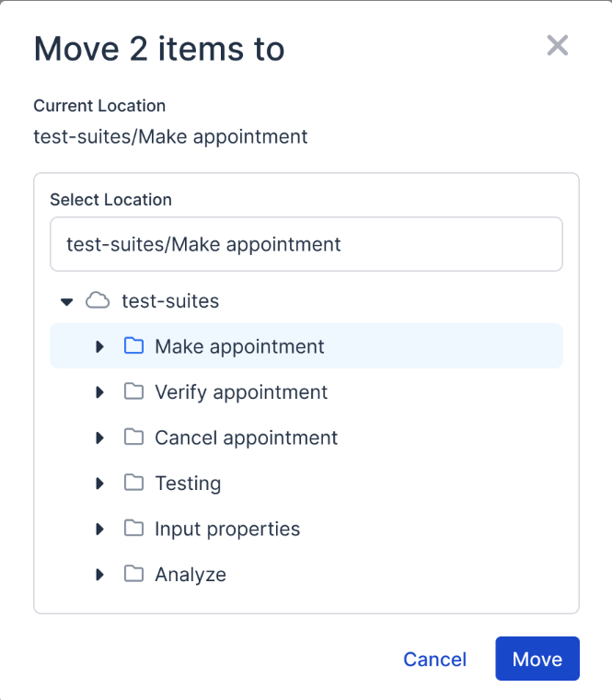Image resolution: width=612 pixels, height=700 pixels.
Task: Click the Verify appointment folder icon
Action: [134, 391]
